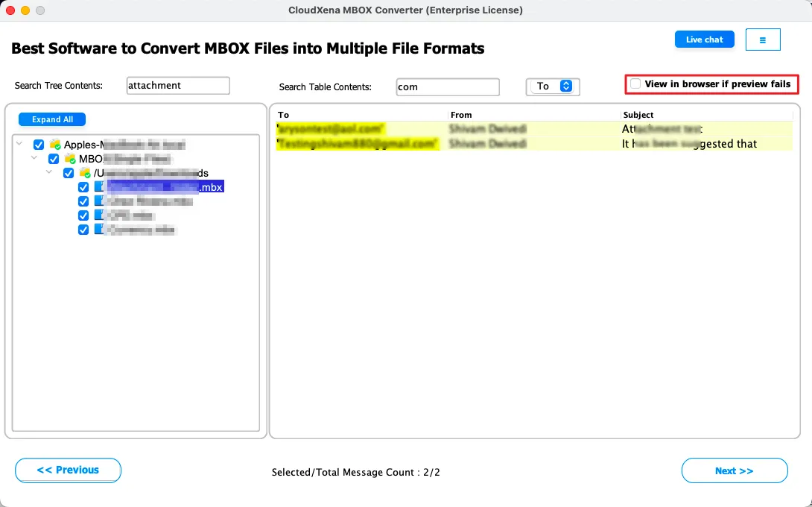The width and height of the screenshot is (812, 507).
Task: Click the << Previous button
Action: coord(68,470)
